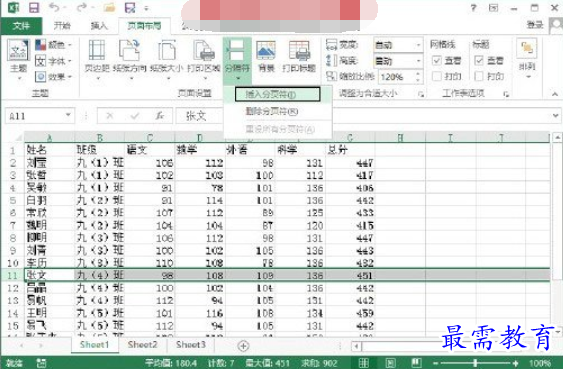Click the zoom out minus button
Screen dimensions: 563x369
(x=436, y=363)
